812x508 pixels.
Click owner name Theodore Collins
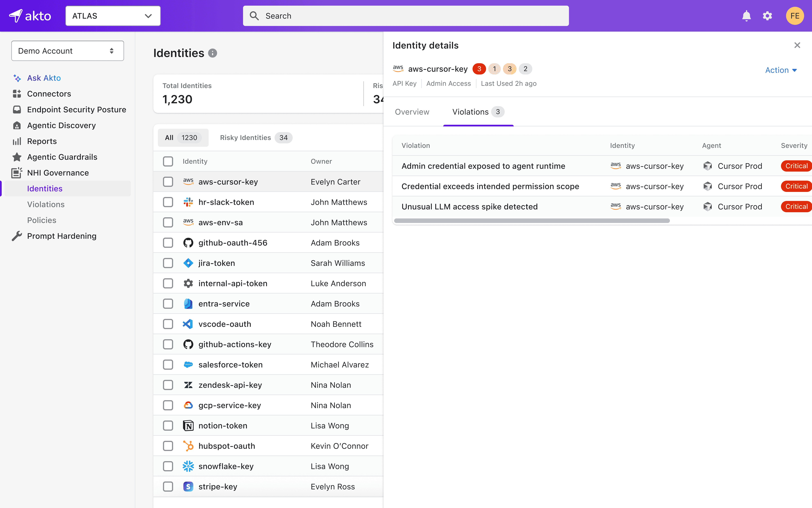(342, 344)
